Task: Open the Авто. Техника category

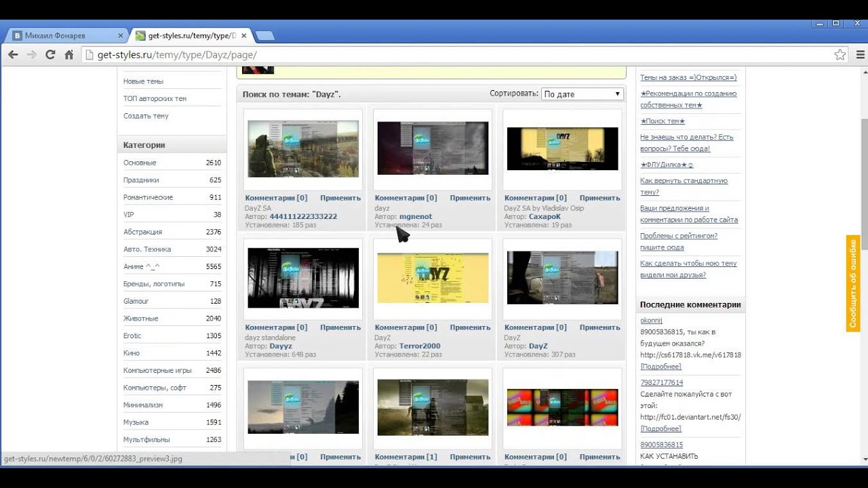Action: click(x=147, y=249)
